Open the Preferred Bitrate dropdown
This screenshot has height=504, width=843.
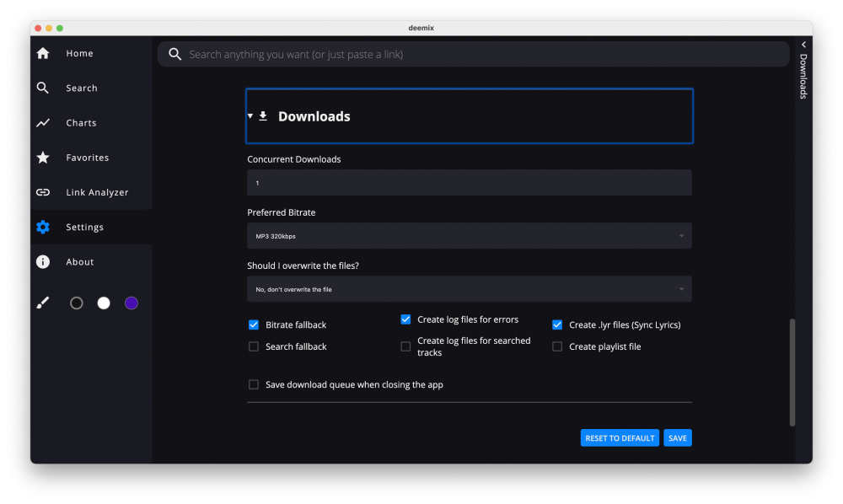click(x=469, y=236)
